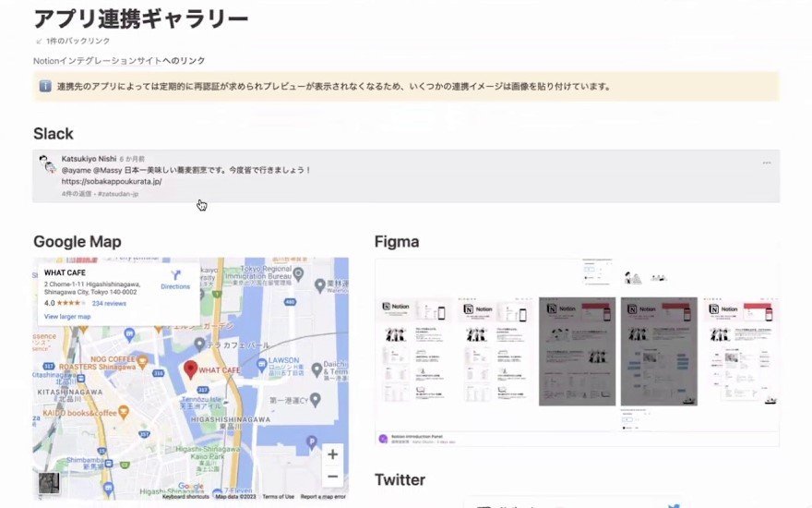Click the Figma file avatar icon
The width and height of the screenshot is (812, 508).
click(383, 439)
